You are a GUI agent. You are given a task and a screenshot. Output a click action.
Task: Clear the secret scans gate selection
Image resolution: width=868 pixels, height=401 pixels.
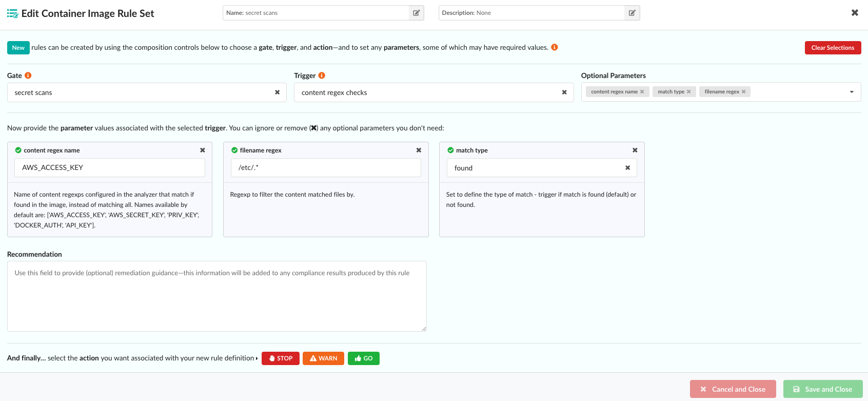pyautogui.click(x=277, y=92)
